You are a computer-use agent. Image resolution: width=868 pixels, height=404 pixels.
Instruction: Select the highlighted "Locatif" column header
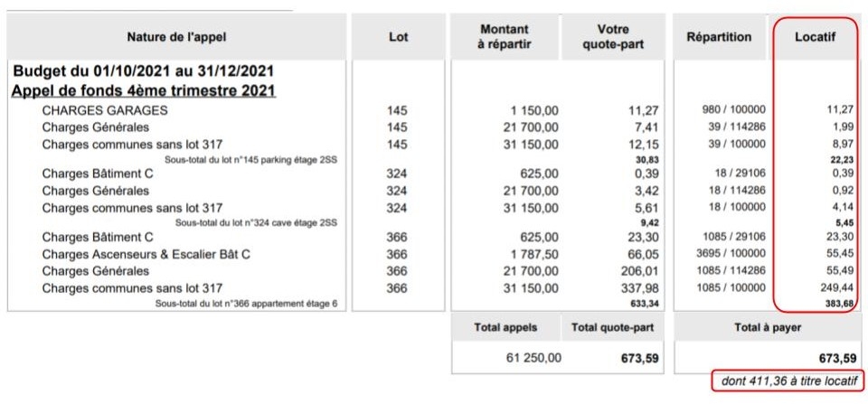pos(814,37)
